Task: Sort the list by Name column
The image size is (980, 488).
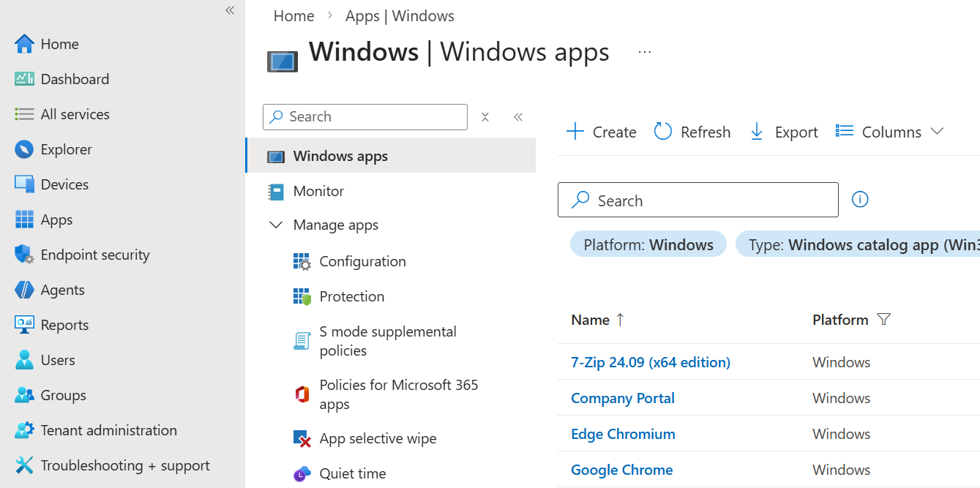Action: [x=591, y=320]
